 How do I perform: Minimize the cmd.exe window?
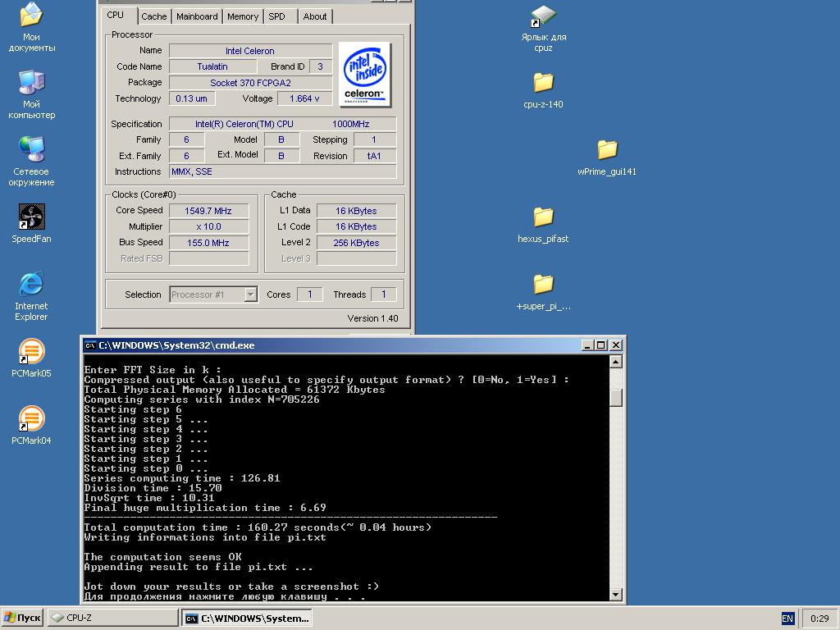tap(587, 345)
